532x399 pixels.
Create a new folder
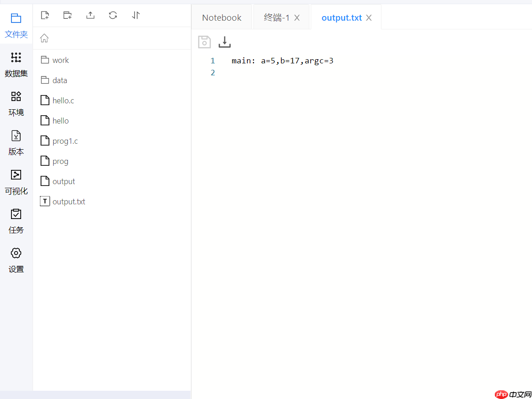[67, 15]
